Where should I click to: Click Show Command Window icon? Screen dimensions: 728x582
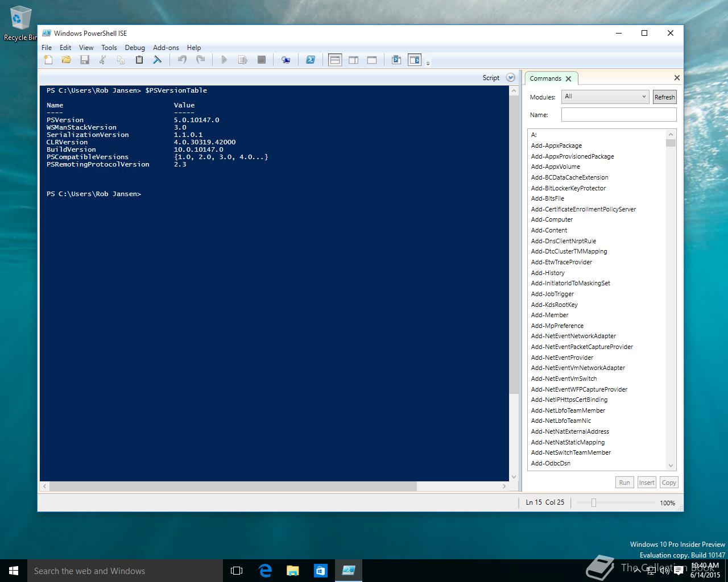click(396, 60)
